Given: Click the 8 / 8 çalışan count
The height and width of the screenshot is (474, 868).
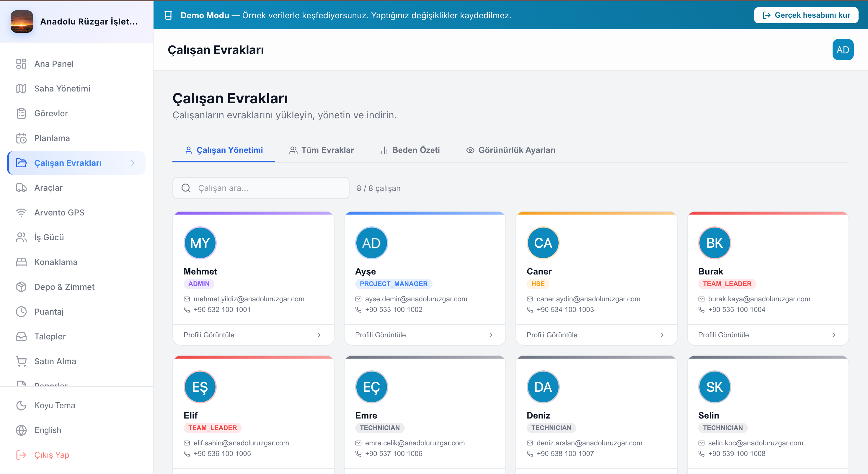Looking at the screenshot, I should pos(378,188).
